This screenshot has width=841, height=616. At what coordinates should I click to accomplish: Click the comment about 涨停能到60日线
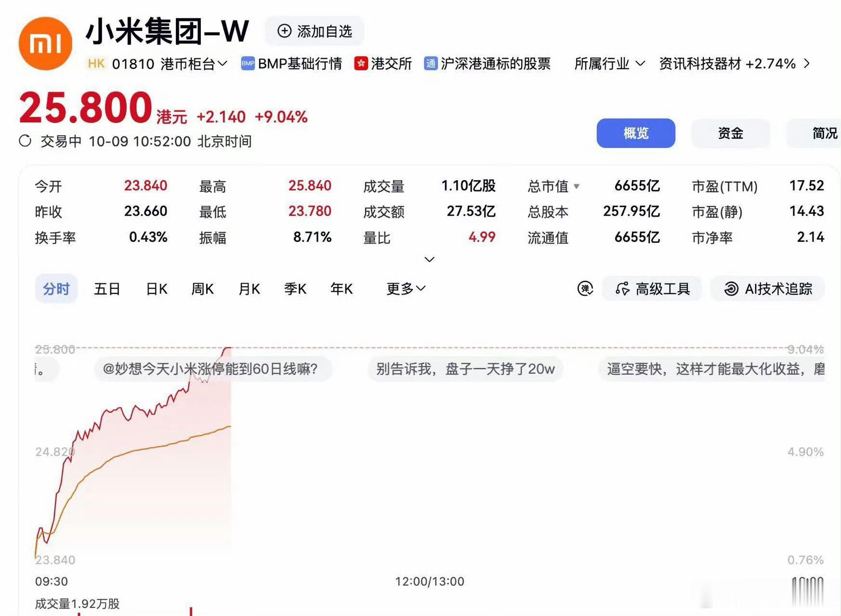click(213, 369)
